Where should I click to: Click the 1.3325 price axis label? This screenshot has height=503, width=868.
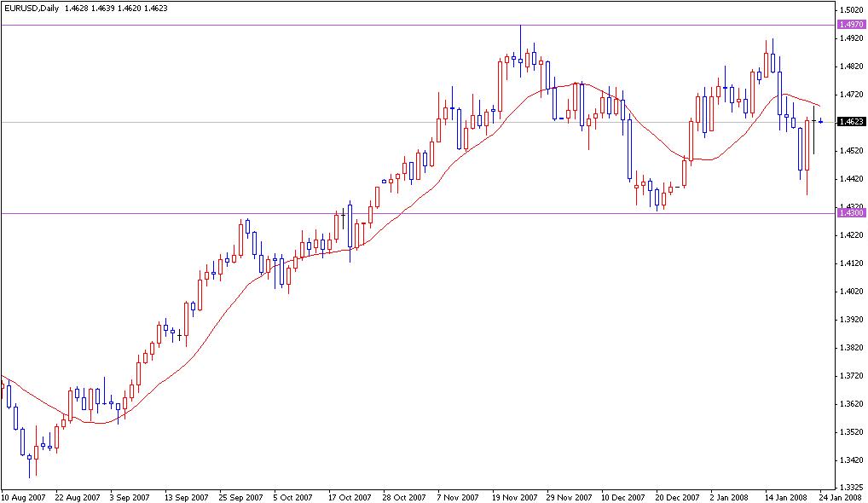click(x=852, y=488)
